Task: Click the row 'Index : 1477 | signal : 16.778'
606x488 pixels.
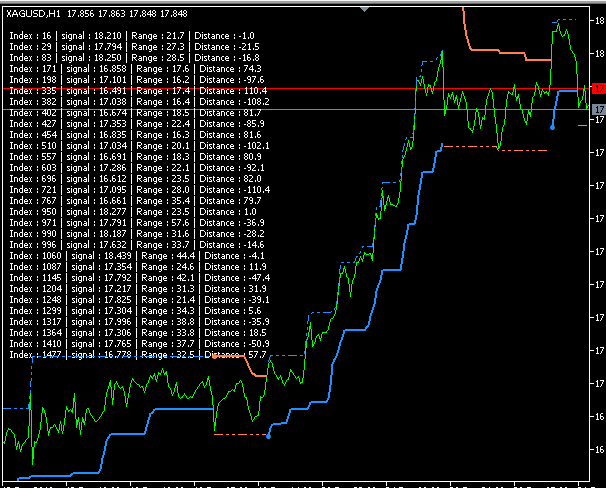Action: click(138, 355)
